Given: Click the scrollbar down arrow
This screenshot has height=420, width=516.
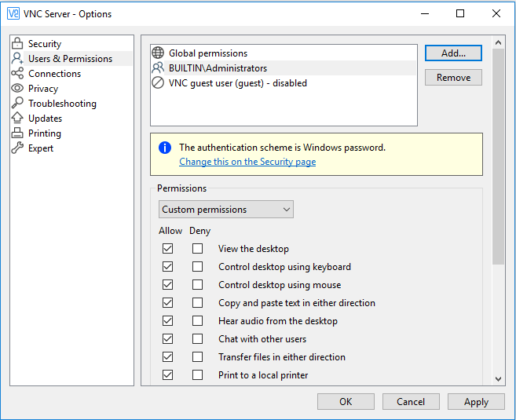Looking at the screenshot, I should tap(498, 379).
